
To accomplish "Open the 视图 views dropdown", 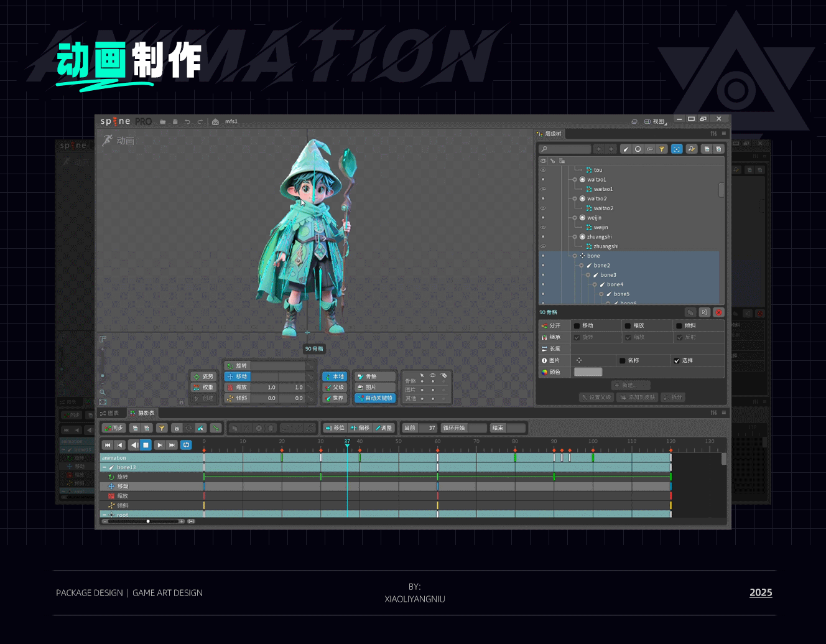I will pos(655,122).
